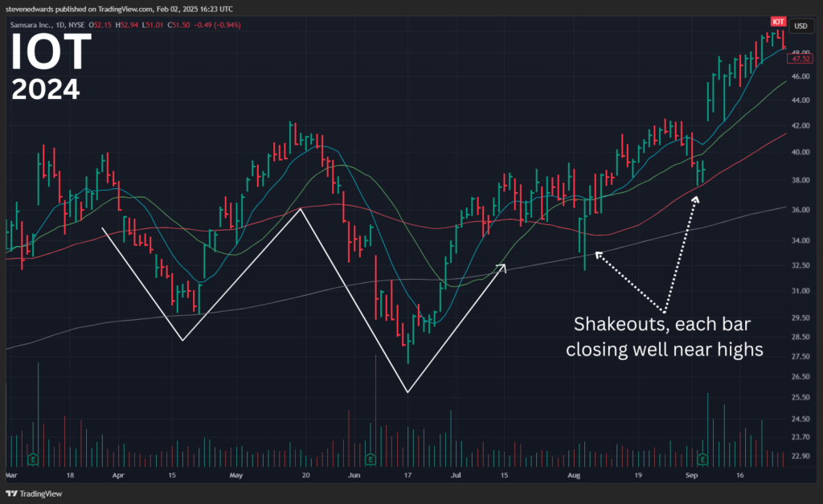Click the 40.00 price axis label

pos(800,152)
